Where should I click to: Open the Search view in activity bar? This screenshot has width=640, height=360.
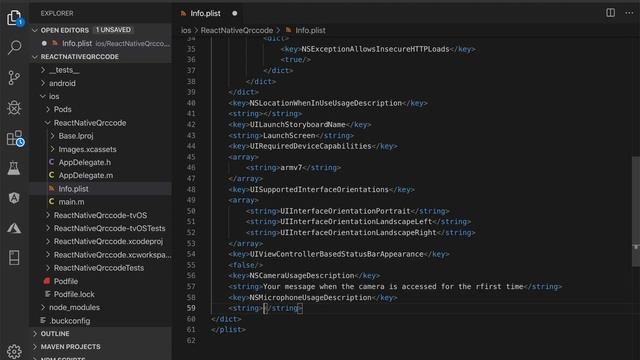point(15,47)
